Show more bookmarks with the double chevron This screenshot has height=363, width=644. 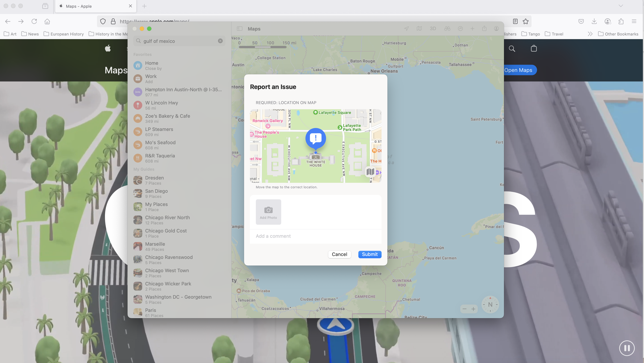(x=590, y=34)
